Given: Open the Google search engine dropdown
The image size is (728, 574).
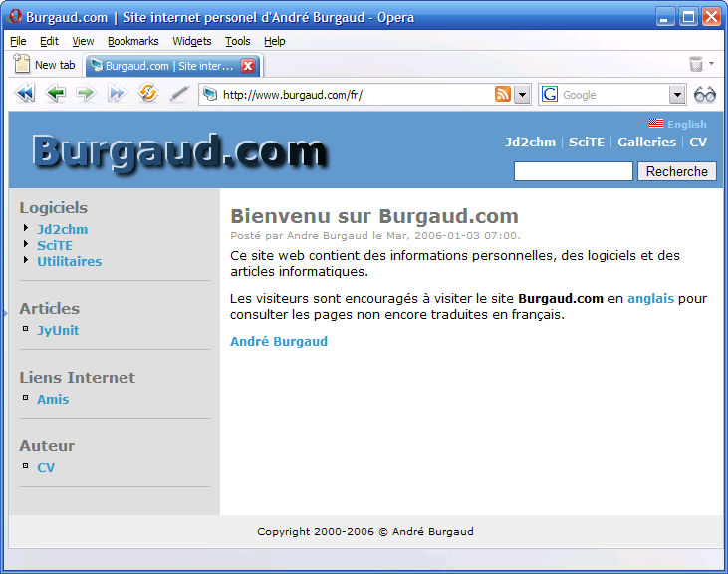Looking at the screenshot, I should point(677,95).
